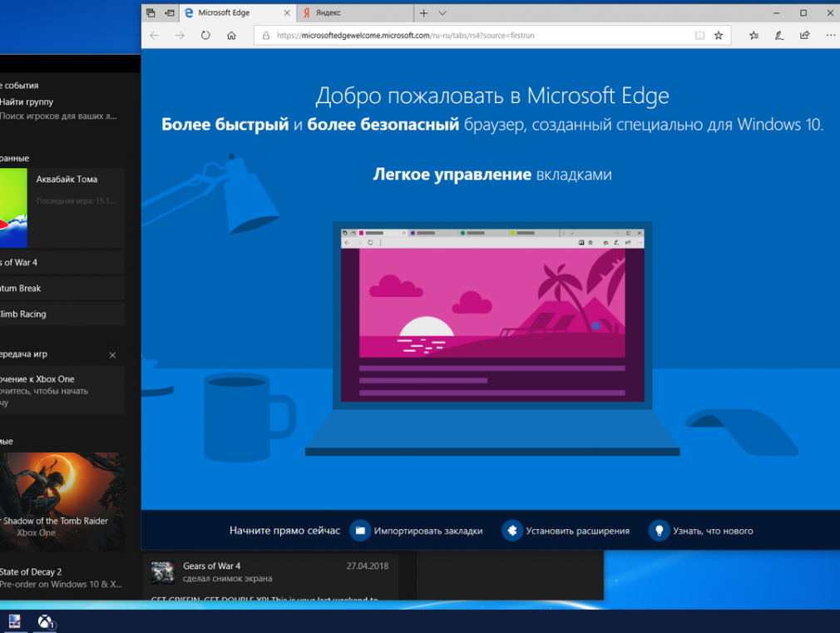Click the extensions puzzle icon
The height and width of the screenshot is (633, 840).
click(x=512, y=531)
